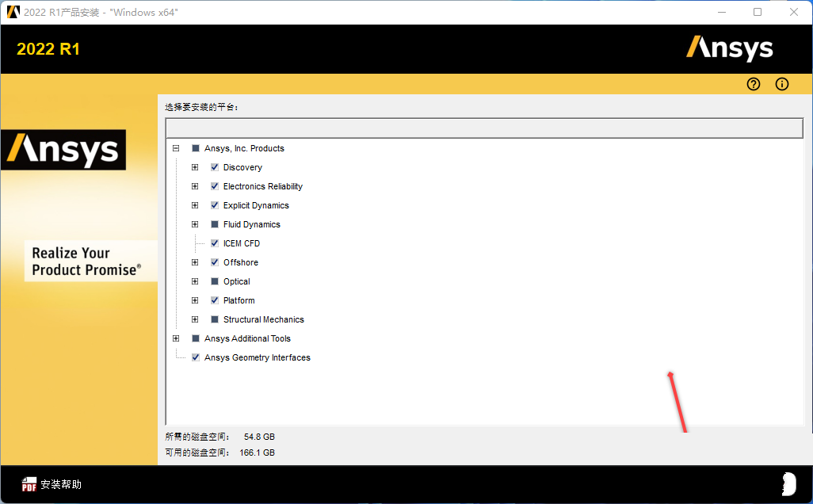Uncheck the Discovery checkbox
Screen dimensions: 813x504
(215, 167)
